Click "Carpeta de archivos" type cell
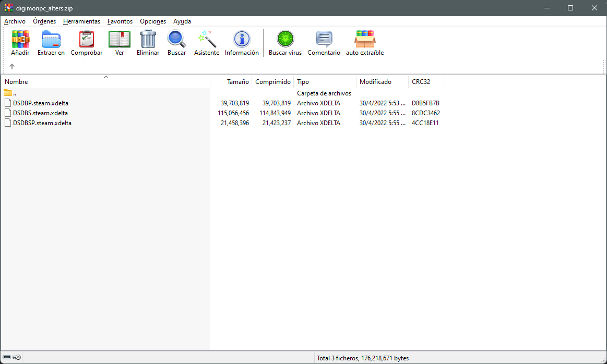This screenshot has height=364, width=607. point(325,93)
